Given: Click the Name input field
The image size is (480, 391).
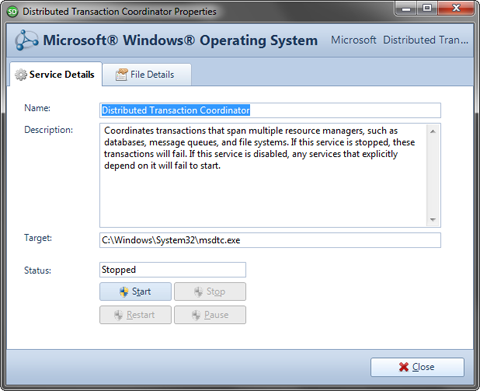Looking at the screenshot, I should point(270,110).
